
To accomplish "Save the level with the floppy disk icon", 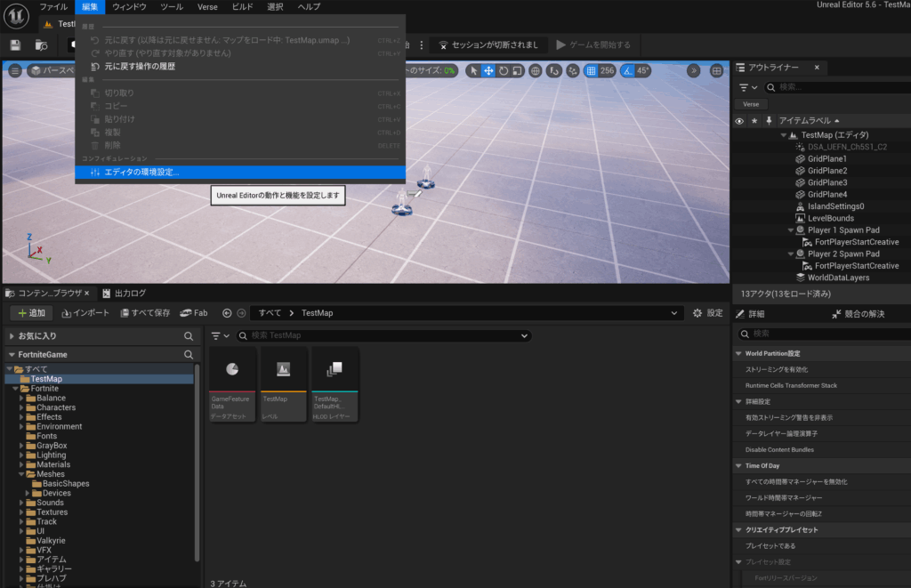I will pos(15,44).
